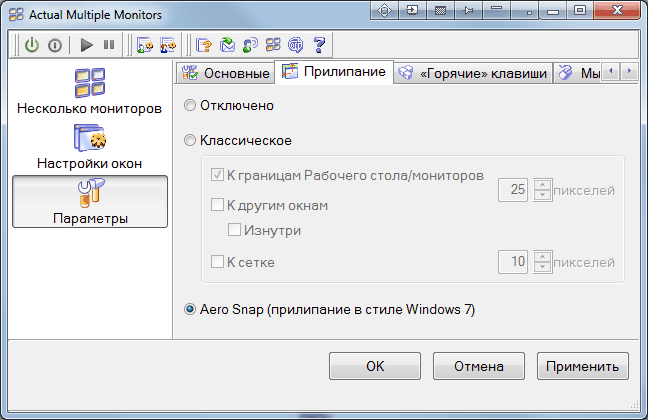
Task: Open the Настройки окон section
Action: [x=90, y=147]
